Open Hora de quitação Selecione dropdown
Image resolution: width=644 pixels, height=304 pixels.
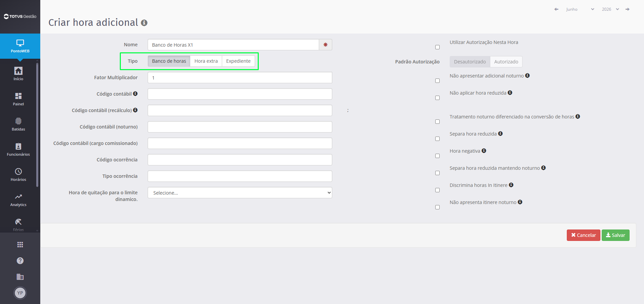click(x=240, y=193)
